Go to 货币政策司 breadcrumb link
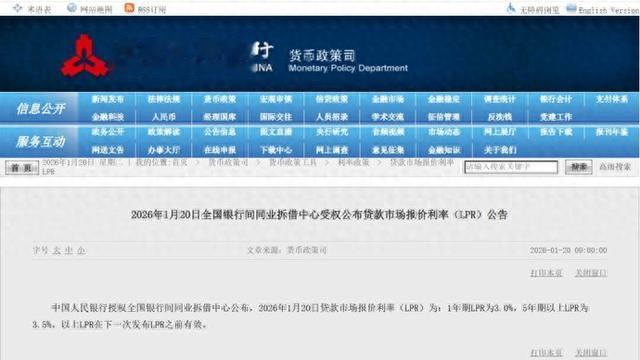The width and height of the screenshot is (640, 360). (x=228, y=162)
